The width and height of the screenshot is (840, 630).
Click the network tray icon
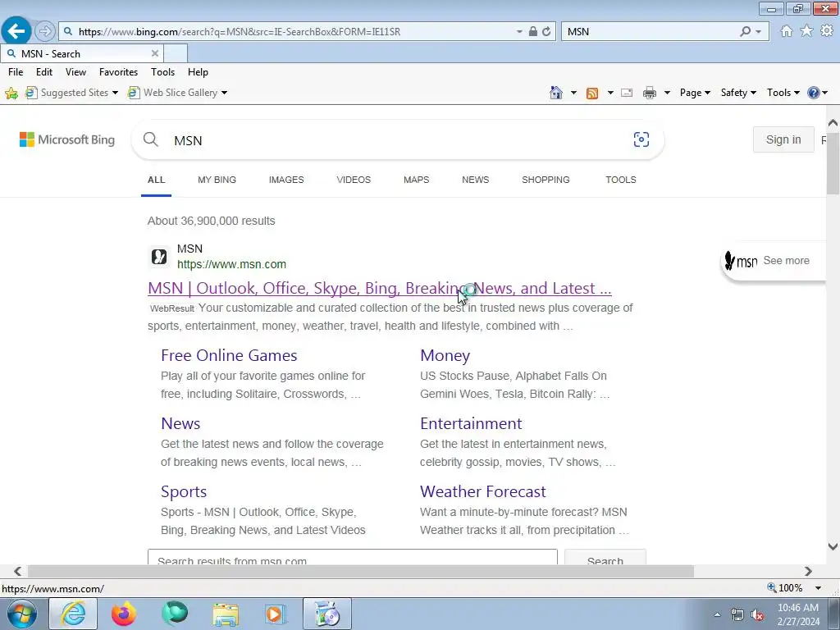[737, 615]
